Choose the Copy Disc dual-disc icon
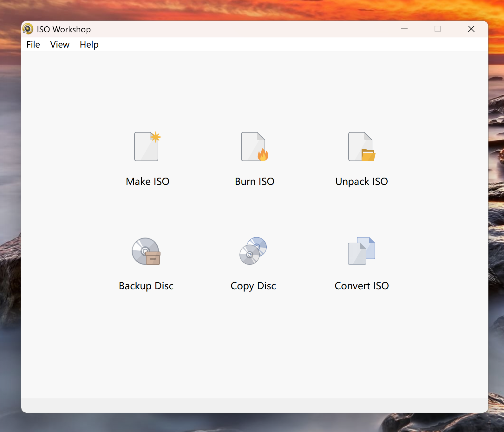504x432 pixels. click(x=253, y=251)
